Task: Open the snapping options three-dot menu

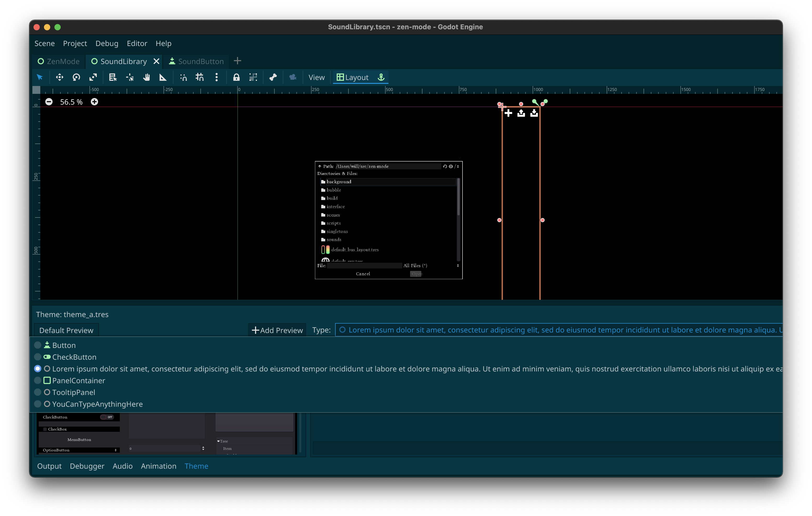Action: click(217, 77)
